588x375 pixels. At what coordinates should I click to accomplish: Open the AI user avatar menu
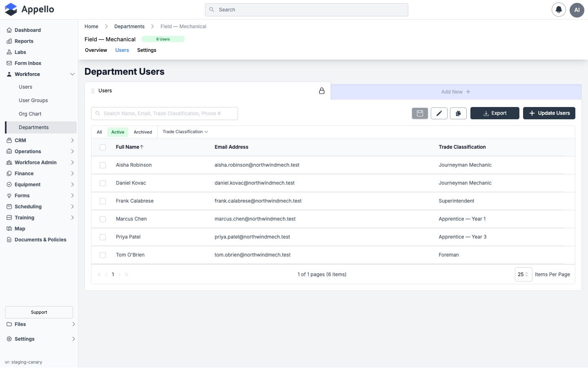577,10
